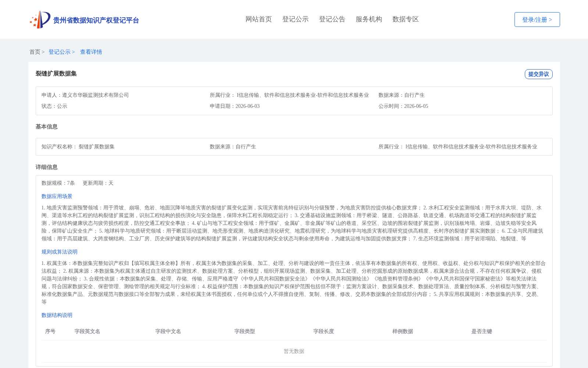Click 数据来源：自行产生 in the top summary box

[x=401, y=95]
